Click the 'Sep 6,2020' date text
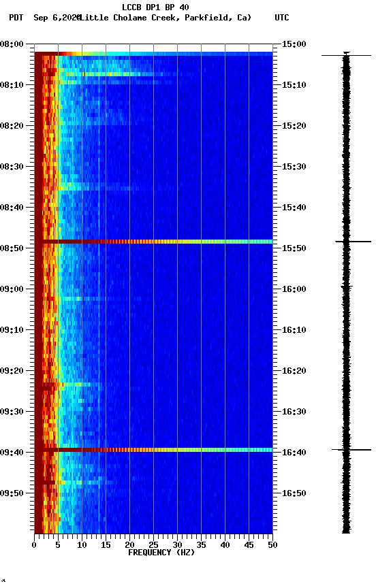 pyautogui.click(x=57, y=18)
